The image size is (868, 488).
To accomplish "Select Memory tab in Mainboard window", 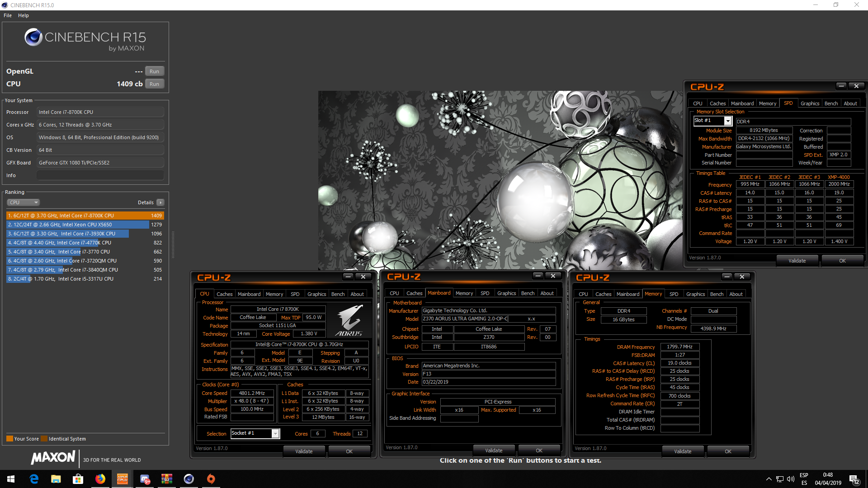I will (464, 293).
